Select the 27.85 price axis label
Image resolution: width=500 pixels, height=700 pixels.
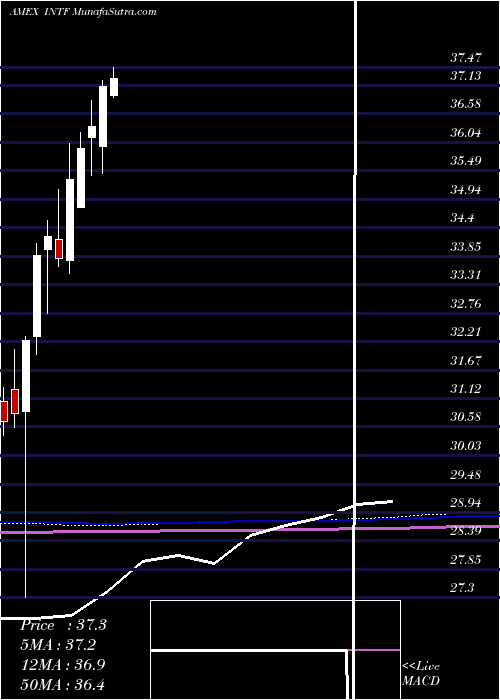[466, 560]
